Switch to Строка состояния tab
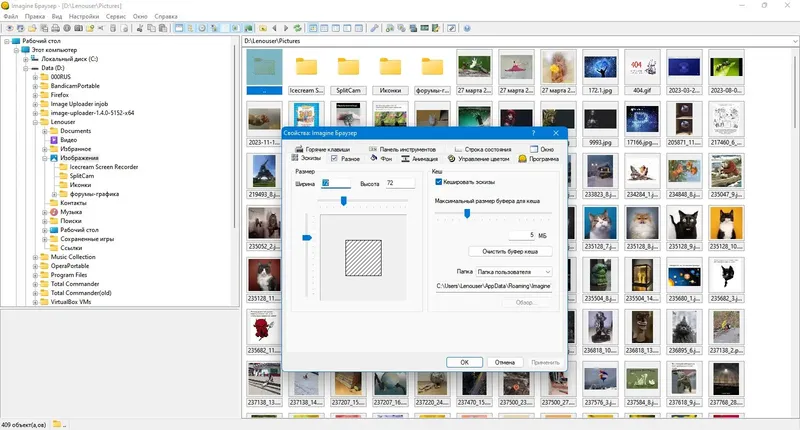The width and height of the screenshot is (800, 430). (483, 149)
